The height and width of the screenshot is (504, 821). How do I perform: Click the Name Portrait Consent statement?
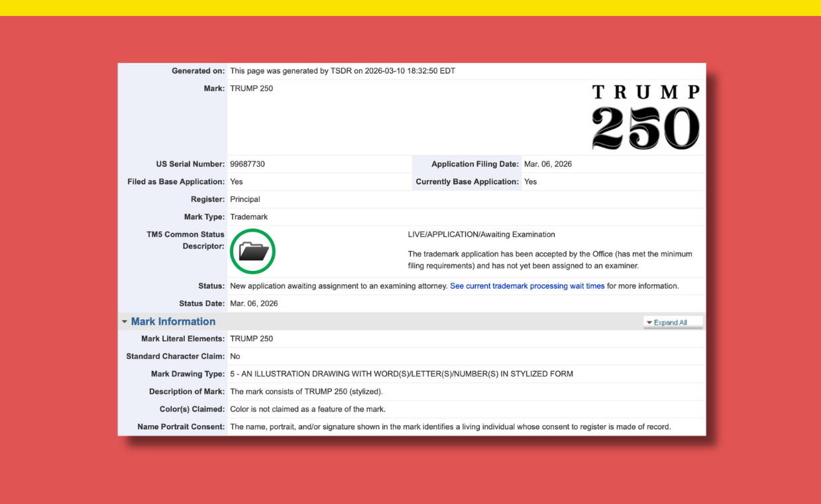[x=451, y=427]
